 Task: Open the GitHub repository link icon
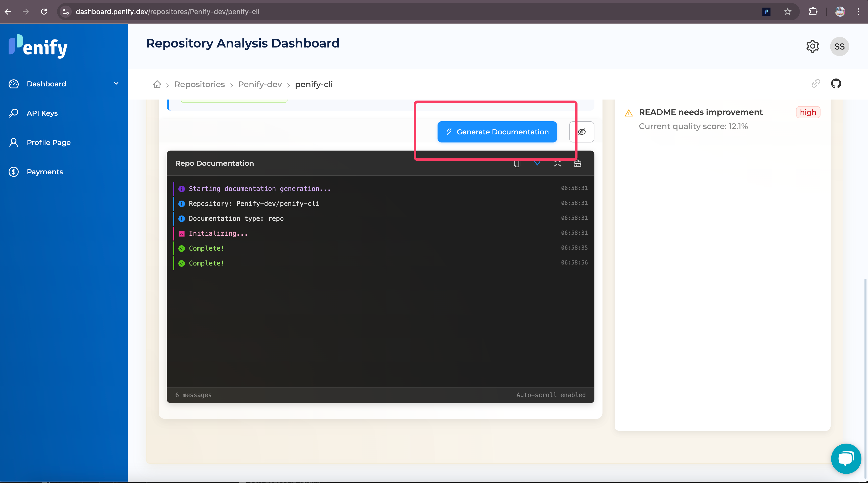tap(836, 84)
